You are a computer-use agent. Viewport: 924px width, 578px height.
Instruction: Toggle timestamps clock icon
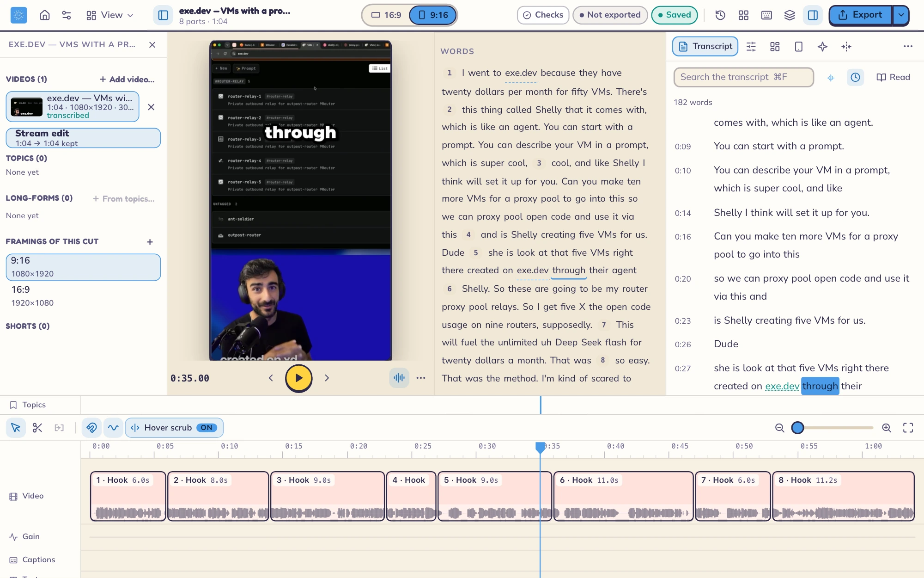(855, 77)
